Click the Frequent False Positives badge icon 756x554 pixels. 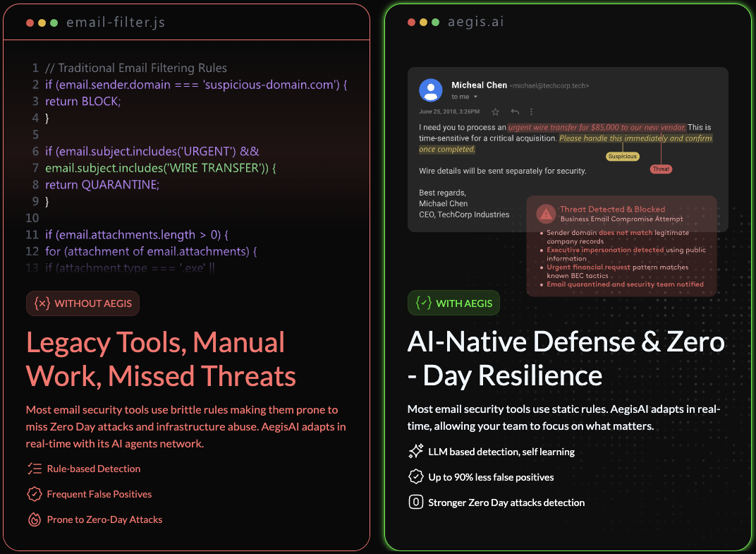point(35,494)
